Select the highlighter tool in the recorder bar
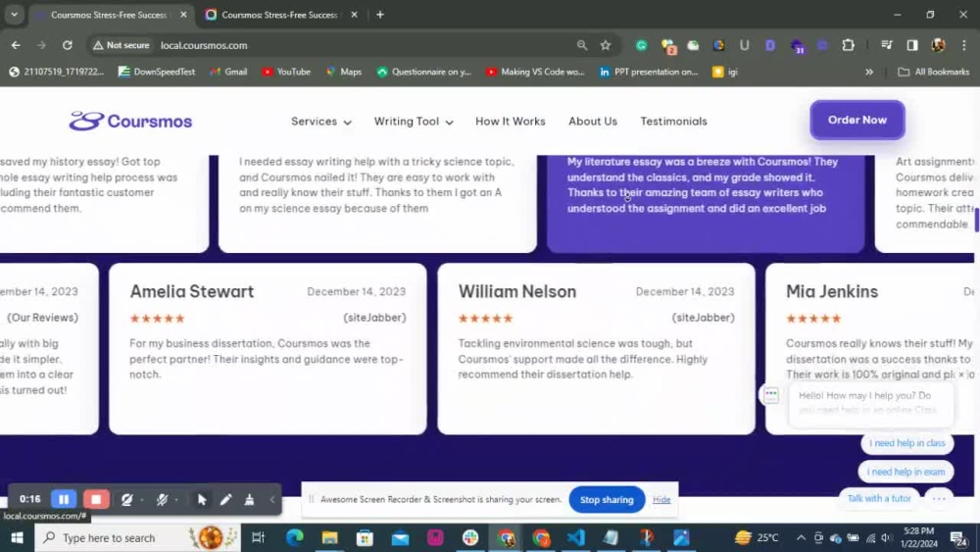 [249, 499]
